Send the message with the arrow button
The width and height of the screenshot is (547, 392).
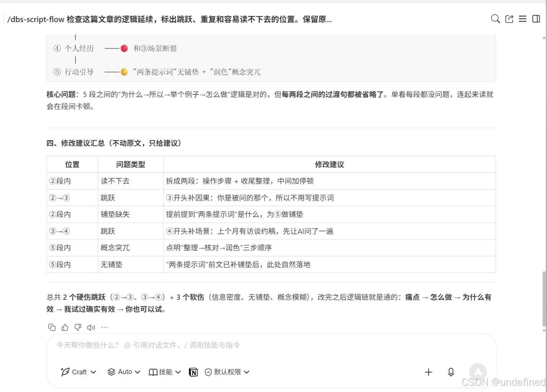tap(478, 372)
